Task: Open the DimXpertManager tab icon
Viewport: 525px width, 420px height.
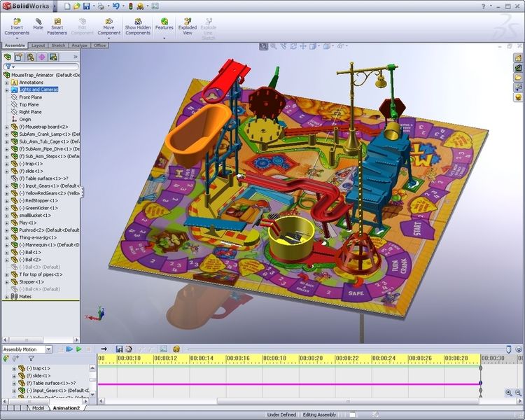Action: click(41, 57)
